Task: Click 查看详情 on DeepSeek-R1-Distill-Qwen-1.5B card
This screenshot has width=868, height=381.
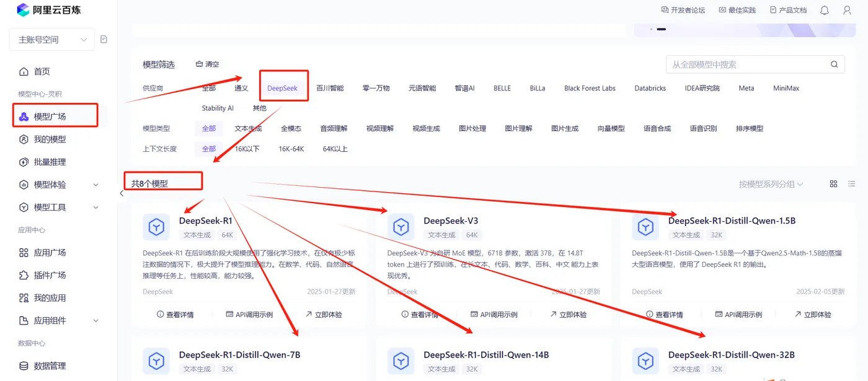Action: coord(665,315)
